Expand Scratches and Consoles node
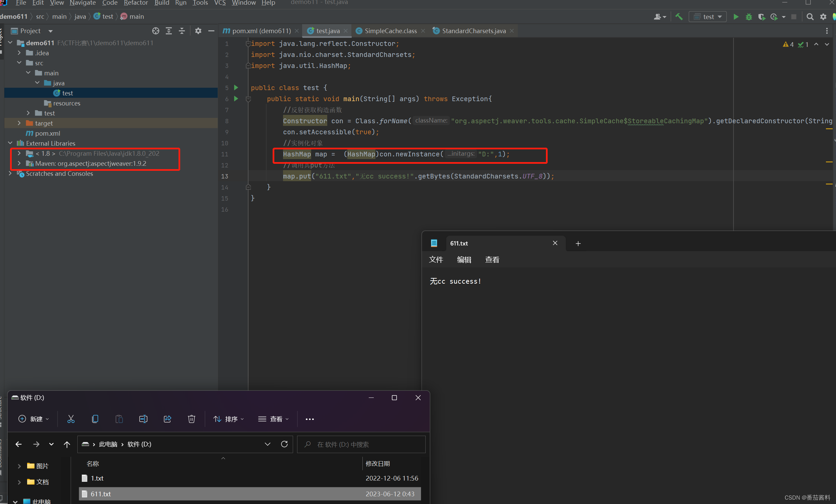This screenshot has width=836, height=504. [10, 173]
